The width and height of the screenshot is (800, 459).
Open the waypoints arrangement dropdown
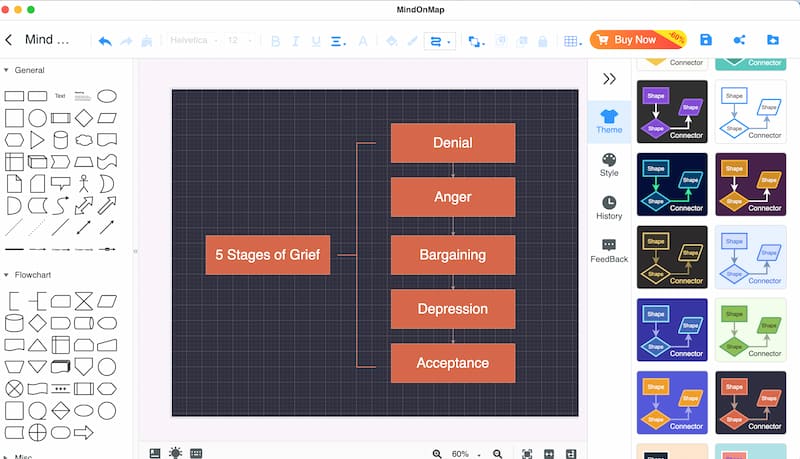476,41
